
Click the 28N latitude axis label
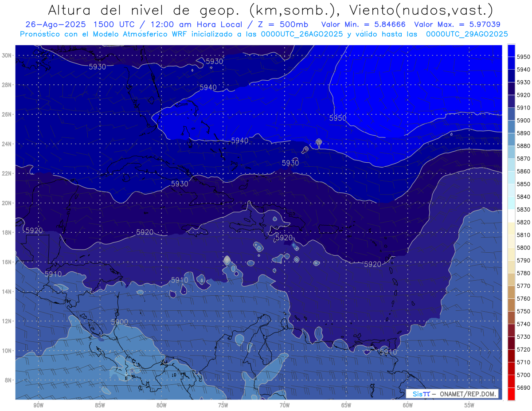(7, 85)
